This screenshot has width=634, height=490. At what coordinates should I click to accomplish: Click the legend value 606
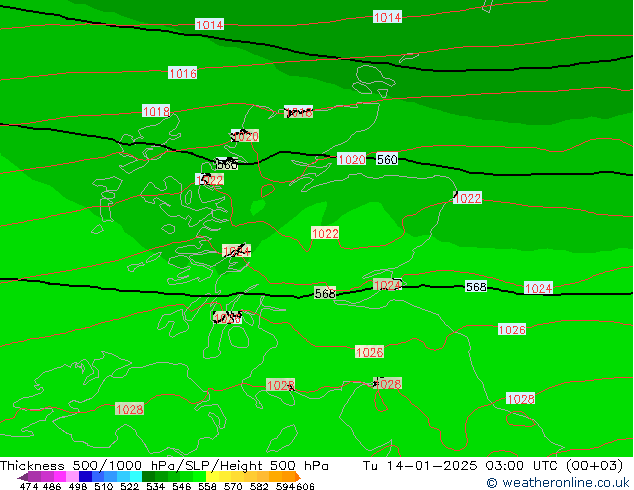[x=305, y=486]
